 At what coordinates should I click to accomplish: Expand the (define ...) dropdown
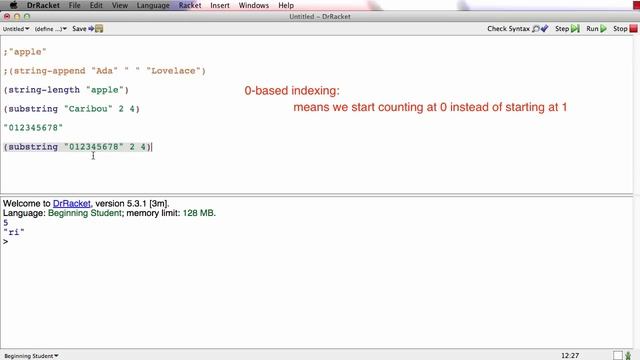51,29
